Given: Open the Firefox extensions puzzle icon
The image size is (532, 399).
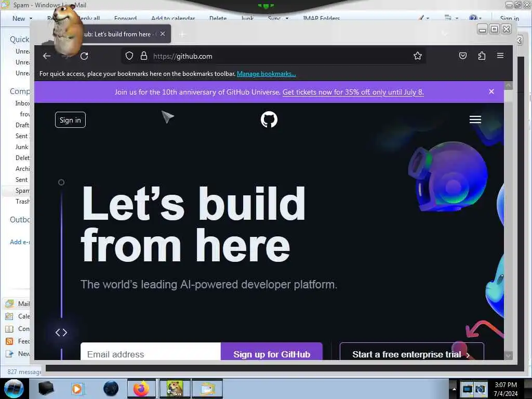Looking at the screenshot, I should coord(482,56).
